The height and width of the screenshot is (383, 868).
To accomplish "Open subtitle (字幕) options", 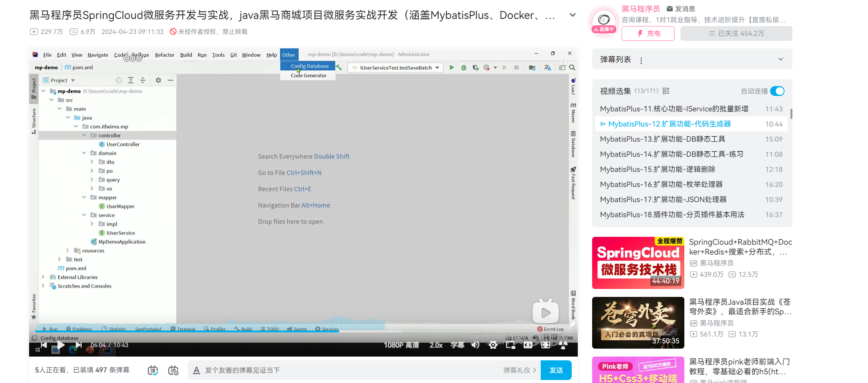I will 457,345.
